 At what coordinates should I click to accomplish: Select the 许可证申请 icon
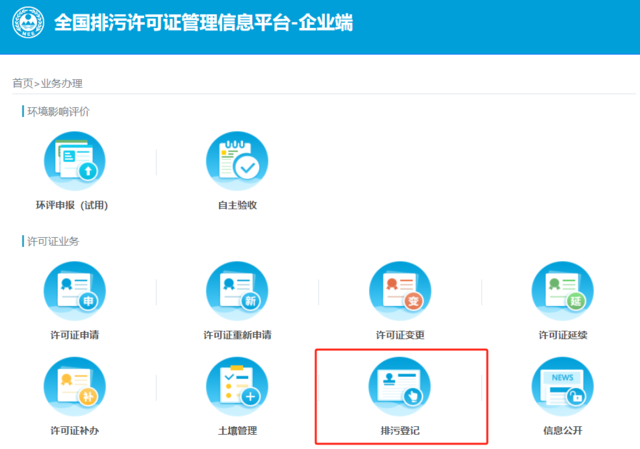[x=75, y=292]
